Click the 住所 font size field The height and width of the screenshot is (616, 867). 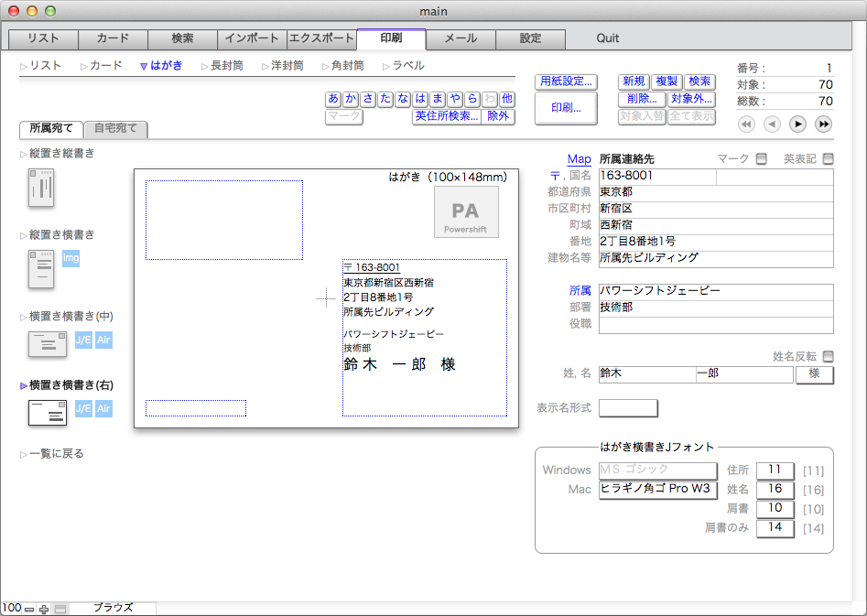(x=775, y=470)
